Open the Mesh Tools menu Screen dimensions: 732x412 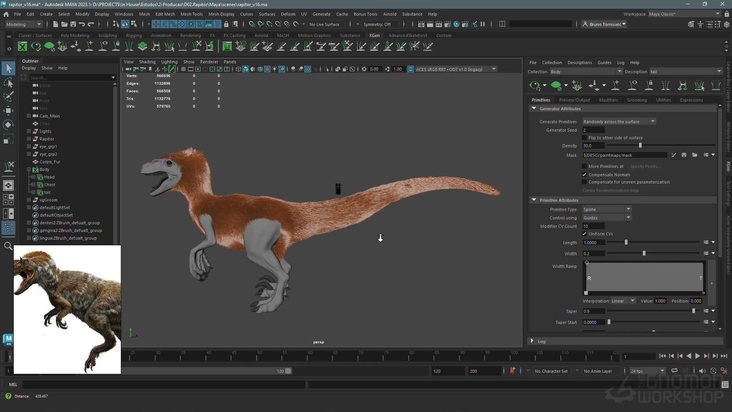[191, 14]
